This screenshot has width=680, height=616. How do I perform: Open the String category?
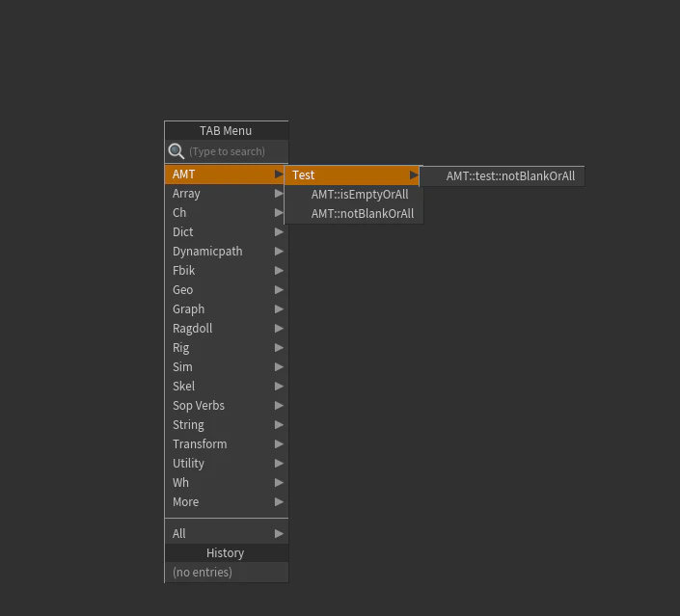pos(227,425)
